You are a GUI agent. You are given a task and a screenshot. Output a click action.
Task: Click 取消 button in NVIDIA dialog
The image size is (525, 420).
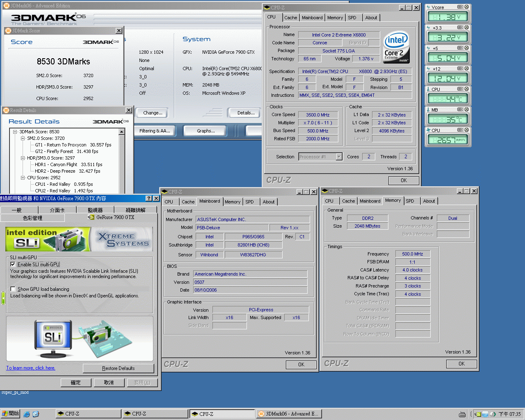coord(109,383)
